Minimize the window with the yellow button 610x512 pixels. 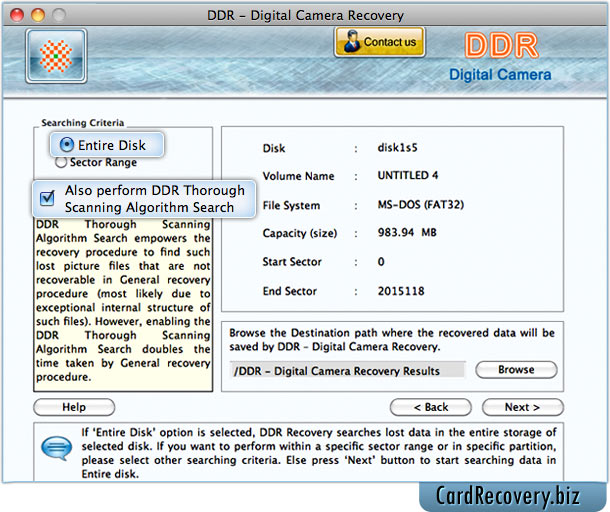(38, 15)
